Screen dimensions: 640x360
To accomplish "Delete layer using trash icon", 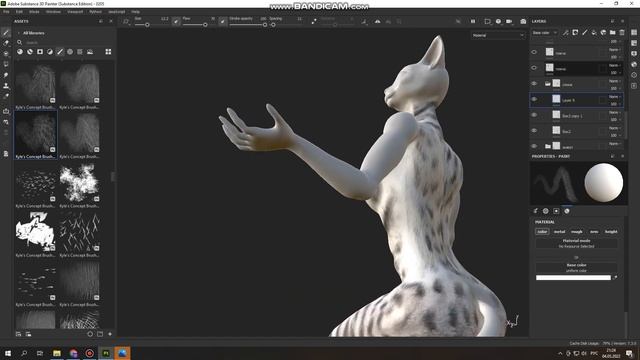I will point(622,33).
